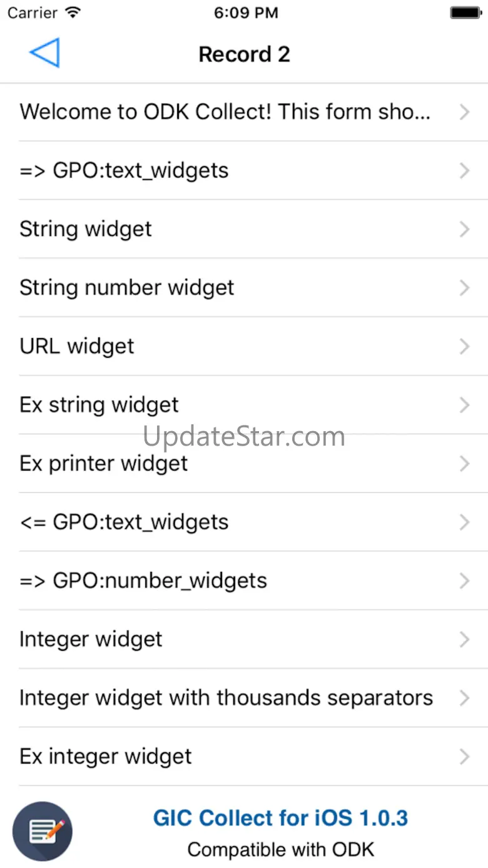The height and width of the screenshot is (868, 488).
Task: Open the Welcome to ODK Collect row
Action: 225,112
